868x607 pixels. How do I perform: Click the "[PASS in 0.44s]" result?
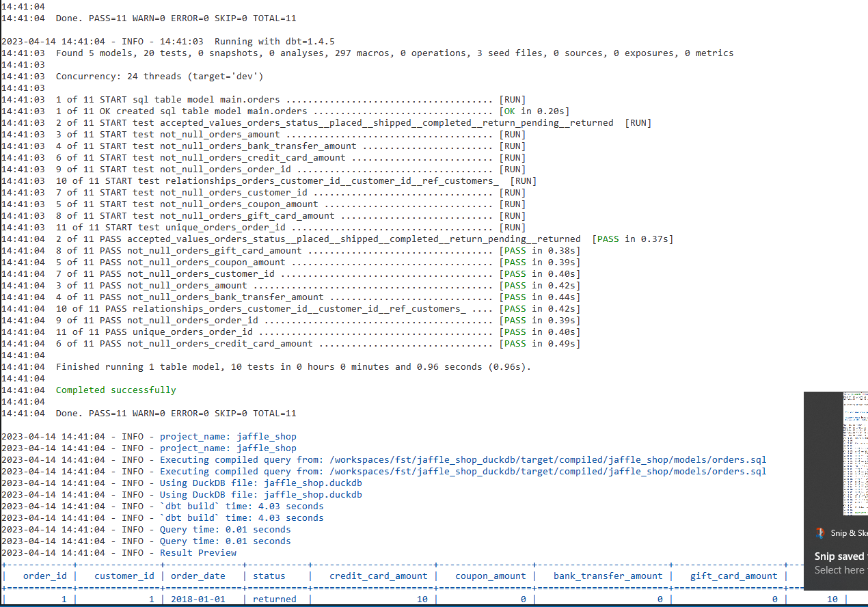point(540,297)
